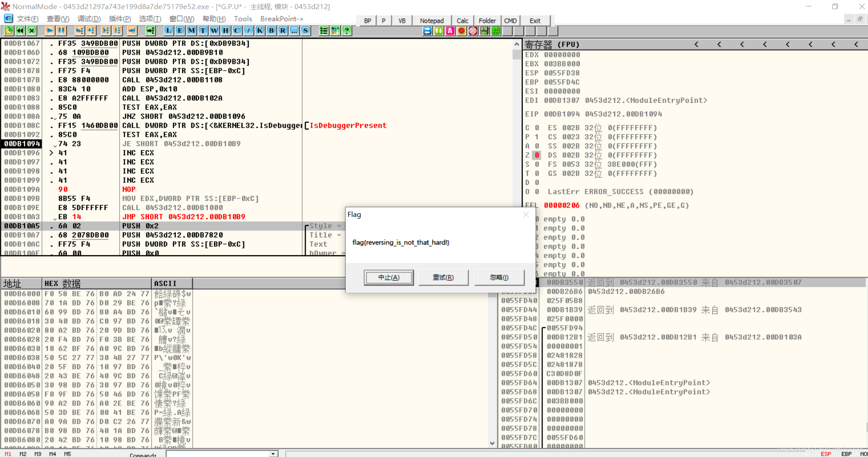This screenshot has height=457, width=868.
Task: Click the ASCII column header in dump
Action: [x=172, y=284]
